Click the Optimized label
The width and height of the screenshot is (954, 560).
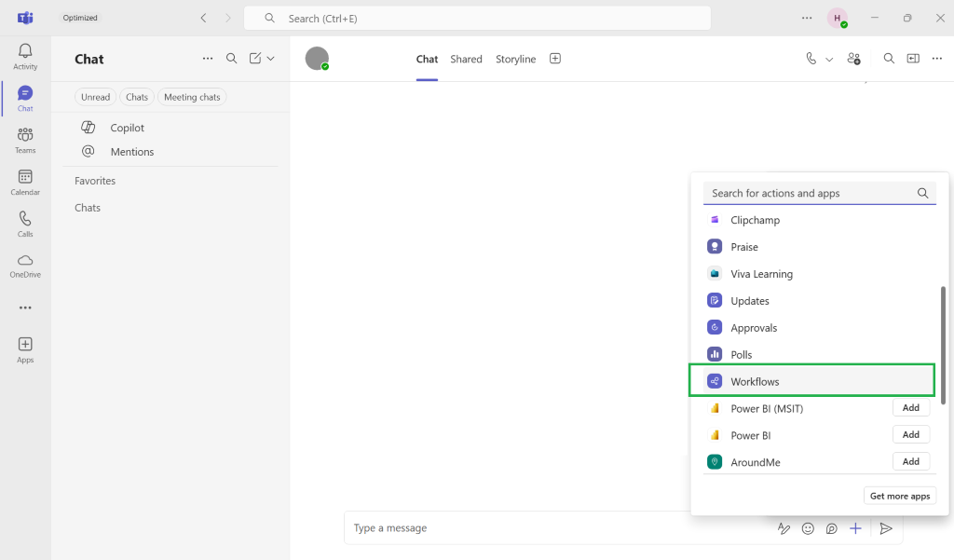click(80, 18)
